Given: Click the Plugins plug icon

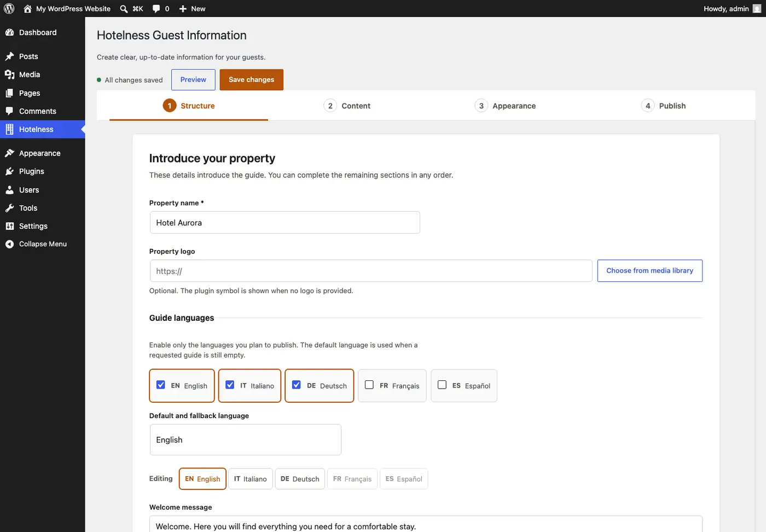Looking at the screenshot, I should (9, 171).
